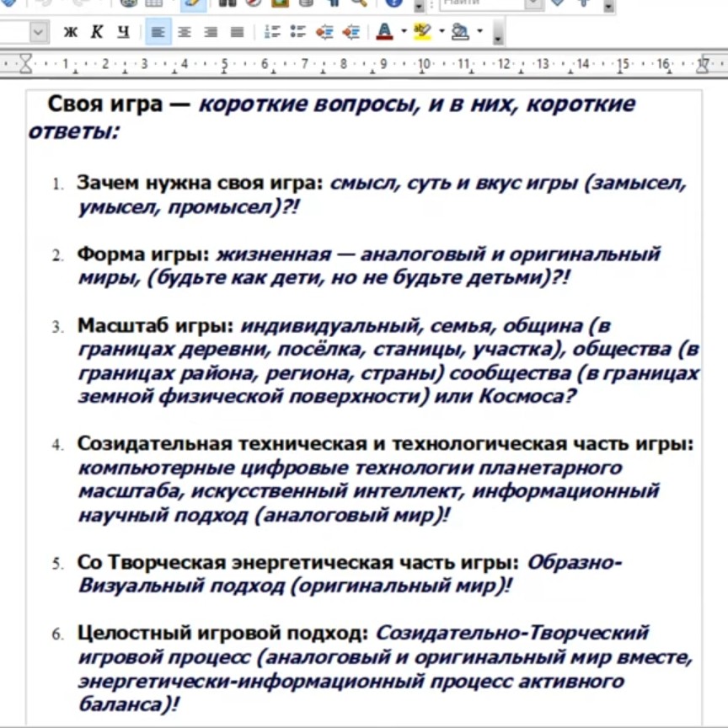Select the right indent marker on ruler

click(x=703, y=65)
